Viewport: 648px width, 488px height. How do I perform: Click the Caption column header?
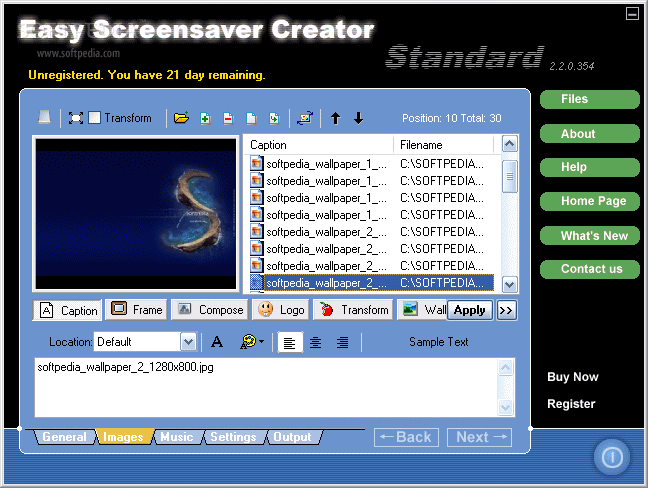319,145
